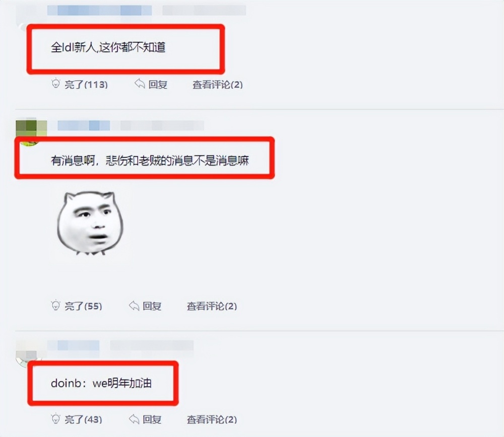
Task: Like the doinb comment via 亮了(43)
Action: 83,419
